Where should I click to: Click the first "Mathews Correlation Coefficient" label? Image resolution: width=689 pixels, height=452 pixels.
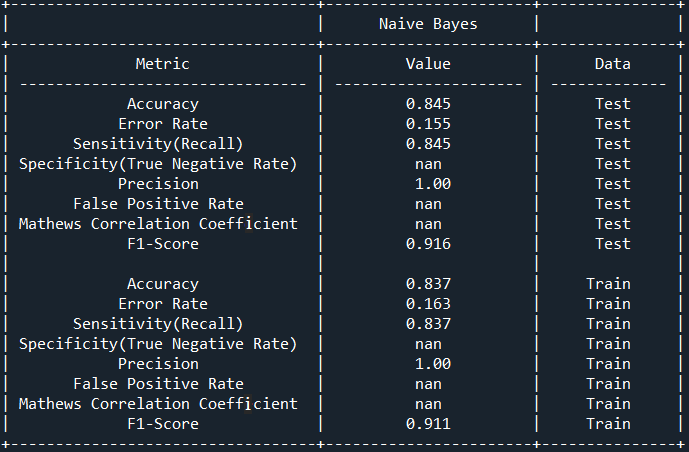[158, 224]
